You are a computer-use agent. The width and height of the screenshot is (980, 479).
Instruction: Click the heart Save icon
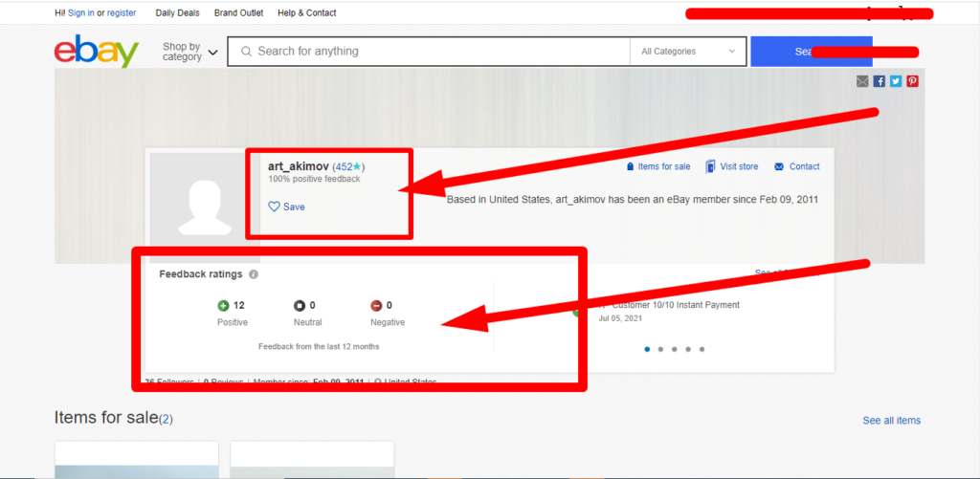pyautogui.click(x=274, y=207)
